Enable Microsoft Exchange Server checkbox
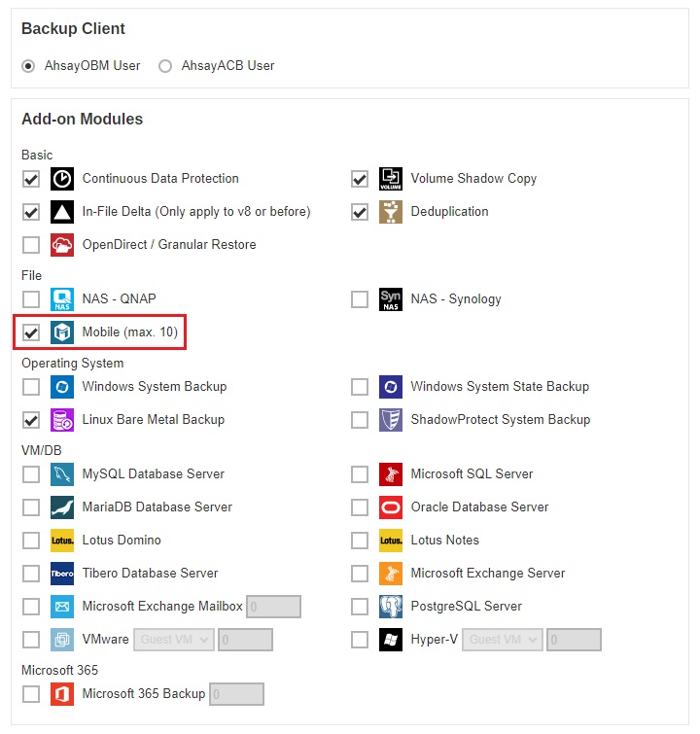This screenshot has height=734, width=700. tap(360, 574)
